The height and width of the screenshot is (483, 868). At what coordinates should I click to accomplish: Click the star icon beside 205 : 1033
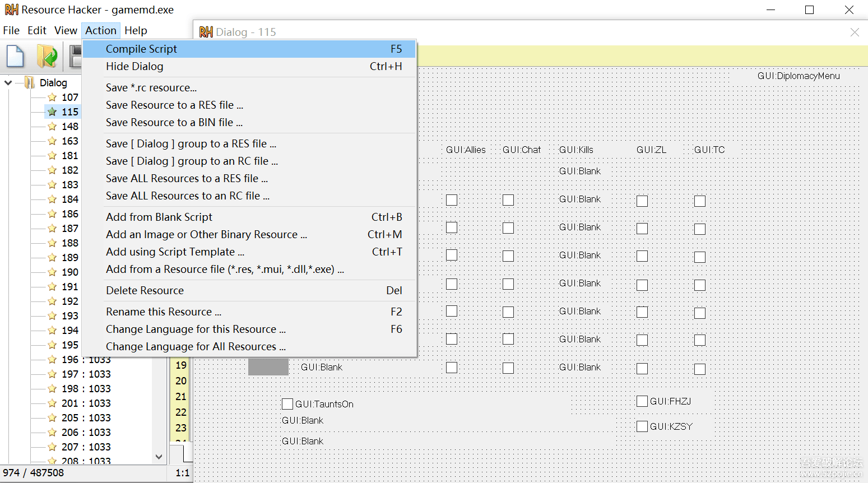tap(52, 418)
